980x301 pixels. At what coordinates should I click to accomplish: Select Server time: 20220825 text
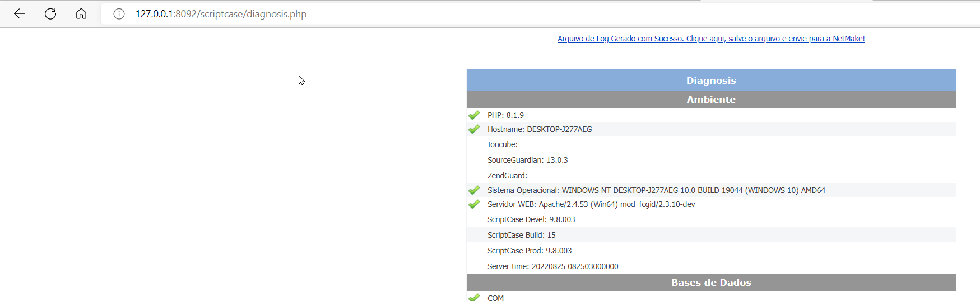(x=553, y=266)
